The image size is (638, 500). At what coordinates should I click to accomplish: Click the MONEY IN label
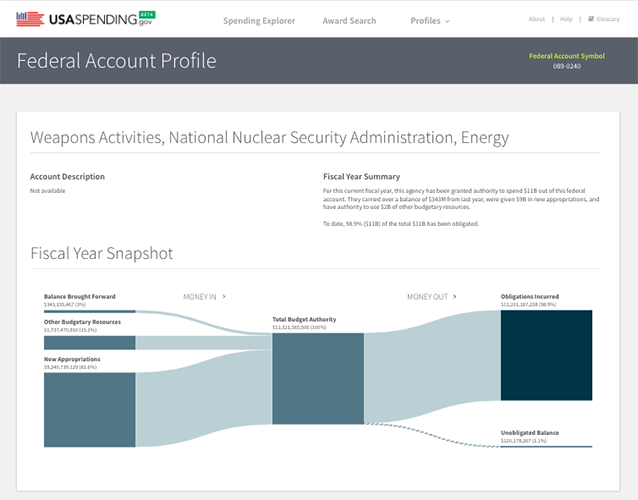click(200, 297)
